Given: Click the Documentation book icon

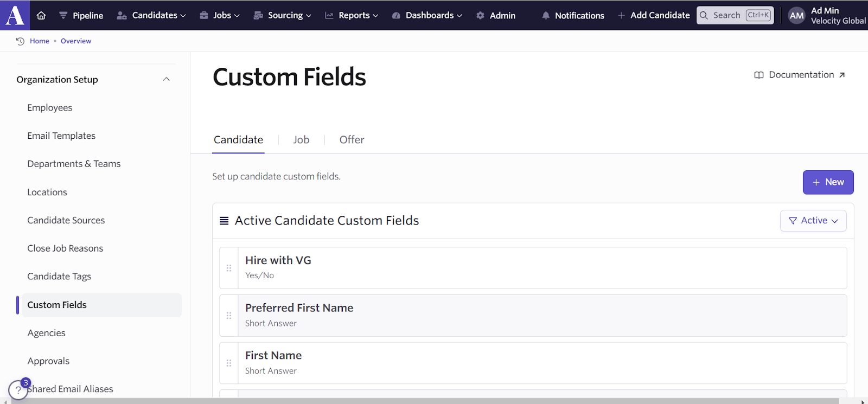Looking at the screenshot, I should tap(759, 75).
